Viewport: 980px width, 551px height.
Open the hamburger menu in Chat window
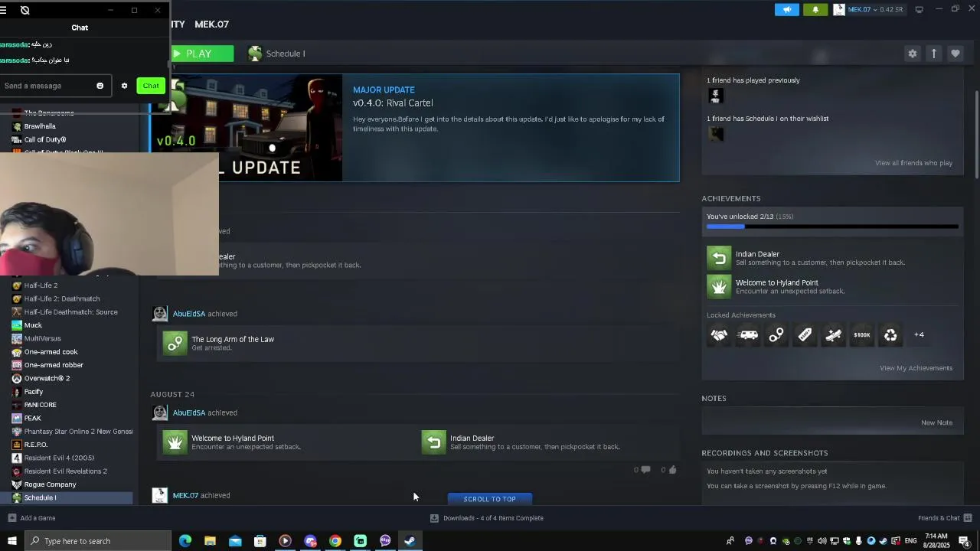[3, 10]
